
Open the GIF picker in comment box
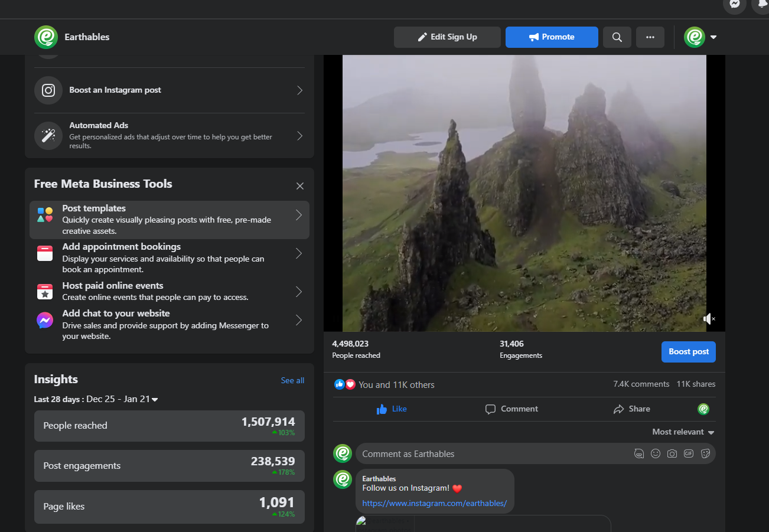pos(689,454)
